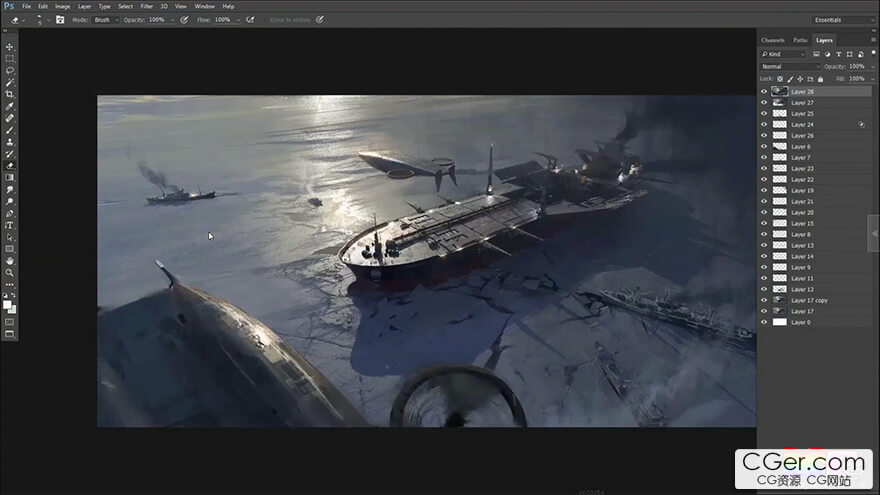
Task: Select the Lasso tool
Action: click(10, 70)
